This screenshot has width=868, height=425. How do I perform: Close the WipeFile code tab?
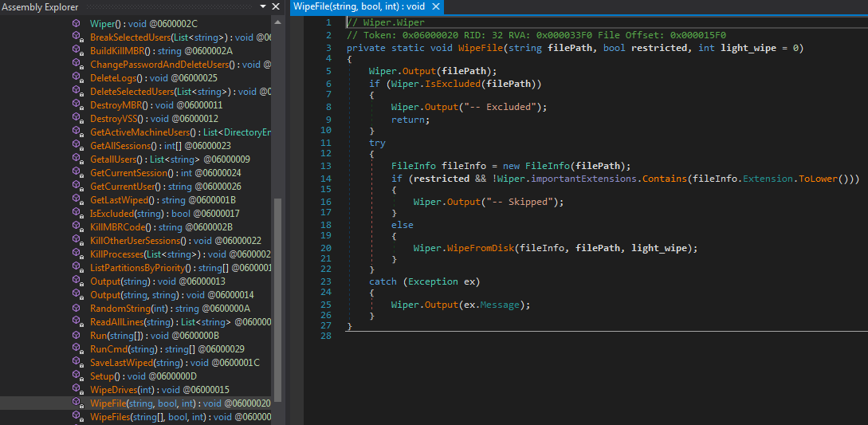(438, 6)
